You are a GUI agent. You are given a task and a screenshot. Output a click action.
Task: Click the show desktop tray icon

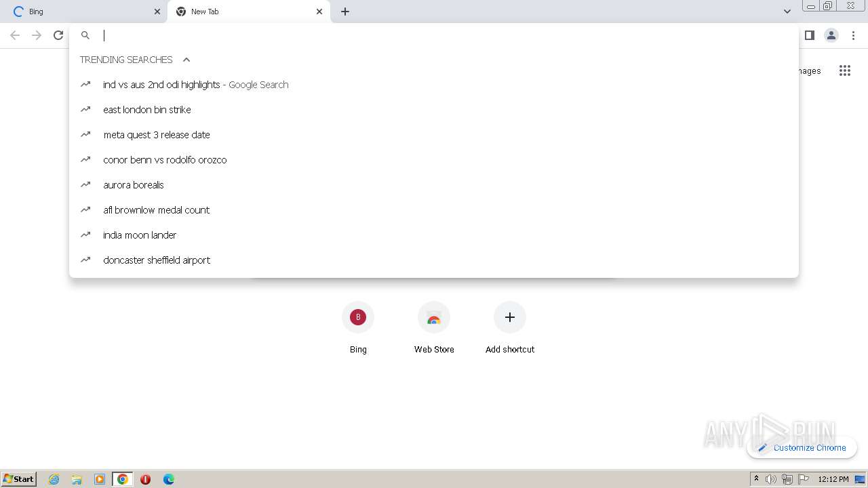pos(860,479)
